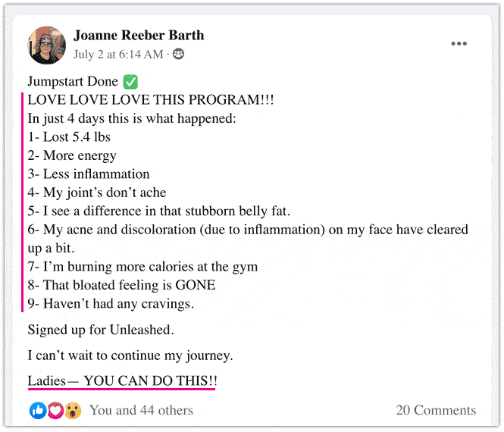The image size is (504, 432).
Task: Click the audience privacy icon beside timestamp
Action: coord(179,55)
